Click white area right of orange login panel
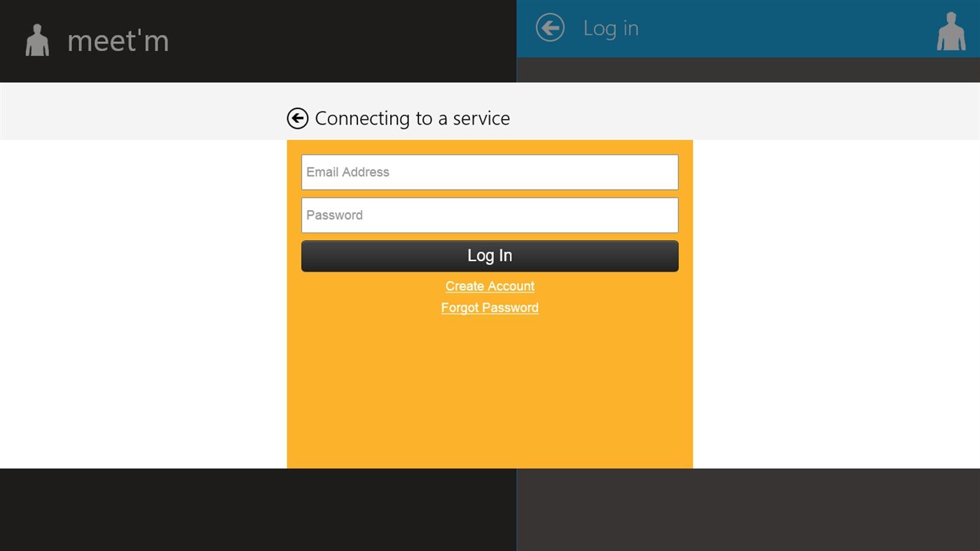 point(836,304)
